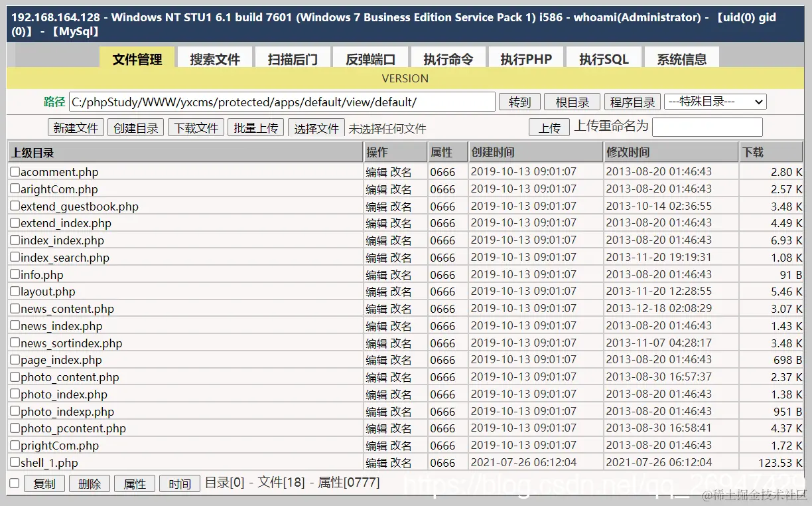The height and width of the screenshot is (506, 812).
Task: Check the layout.php checkbox
Action: [x=15, y=292]
